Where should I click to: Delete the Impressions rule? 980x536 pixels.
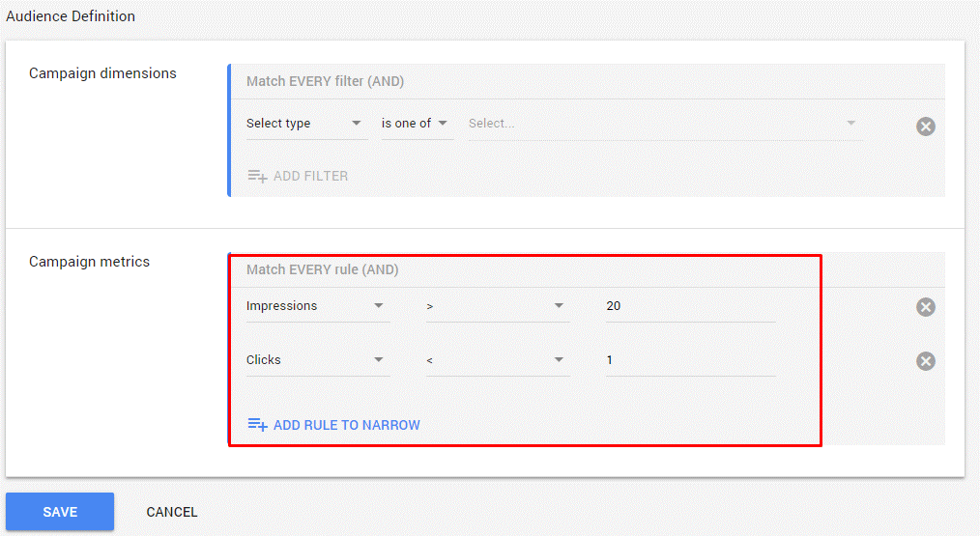[926, 307]
